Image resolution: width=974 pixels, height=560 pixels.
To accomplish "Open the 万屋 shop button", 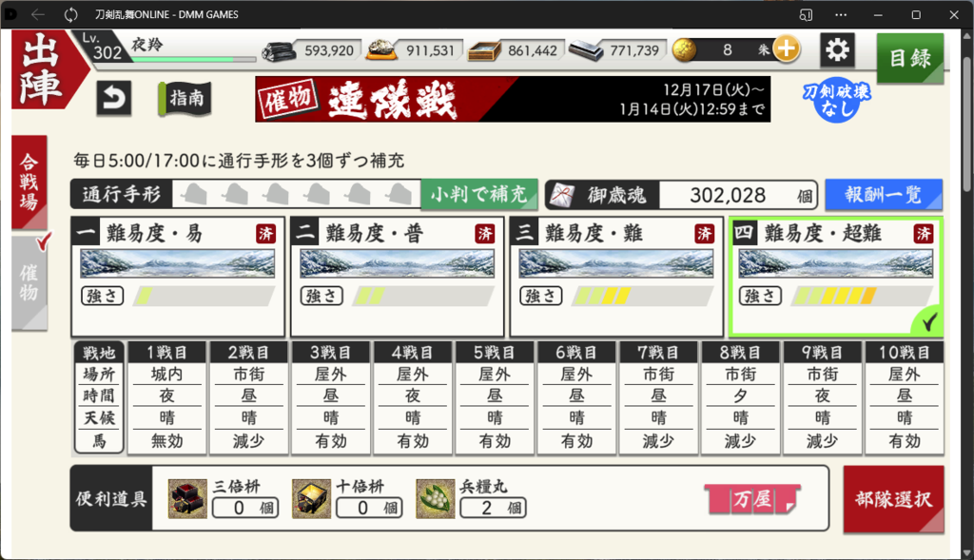I will tap(752, 499).
